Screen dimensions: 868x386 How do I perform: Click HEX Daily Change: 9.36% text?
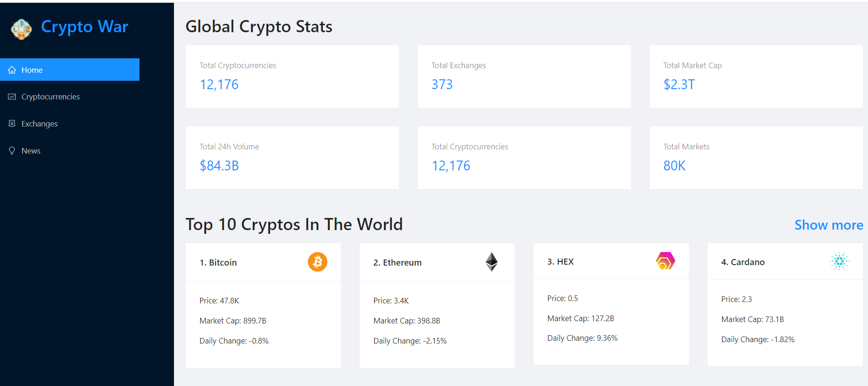click(583, 338)
